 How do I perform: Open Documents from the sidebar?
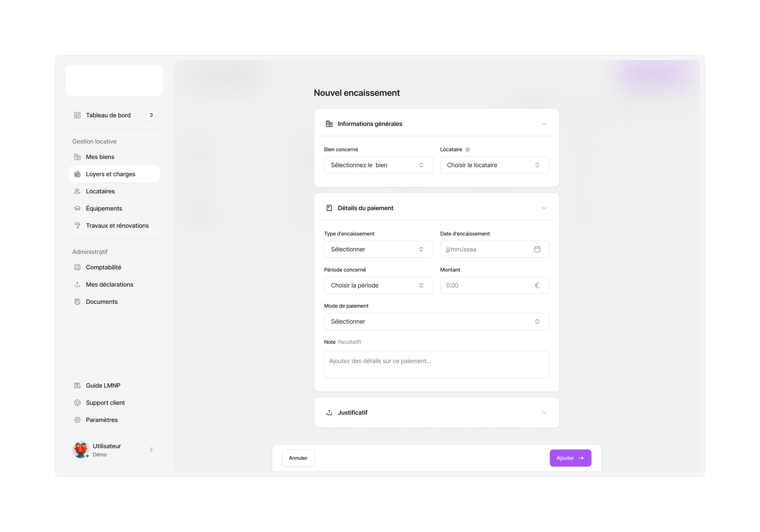(x=102, y=302)
